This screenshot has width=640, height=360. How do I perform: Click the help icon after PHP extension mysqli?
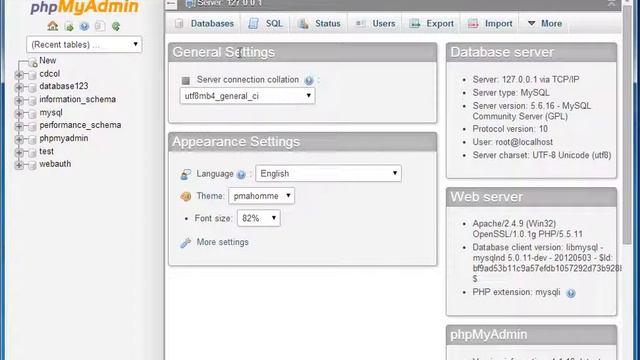[x=571, y=293]
